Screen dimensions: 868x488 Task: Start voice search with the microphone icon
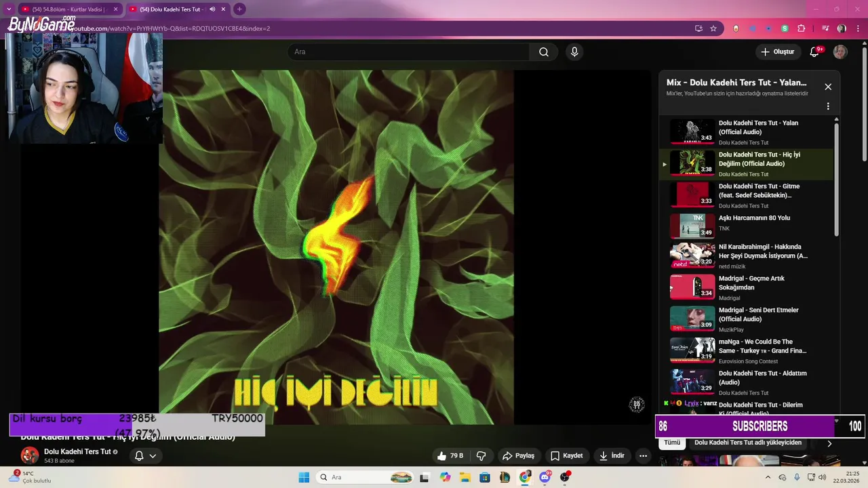[574, 52]
